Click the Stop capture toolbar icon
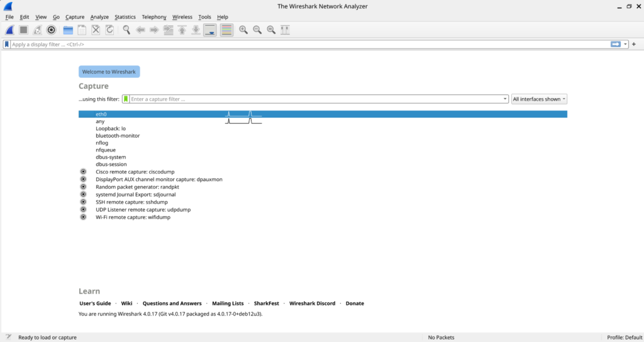Image resolution: width=644 pixels, height=342 pixels. coord(23,30)
